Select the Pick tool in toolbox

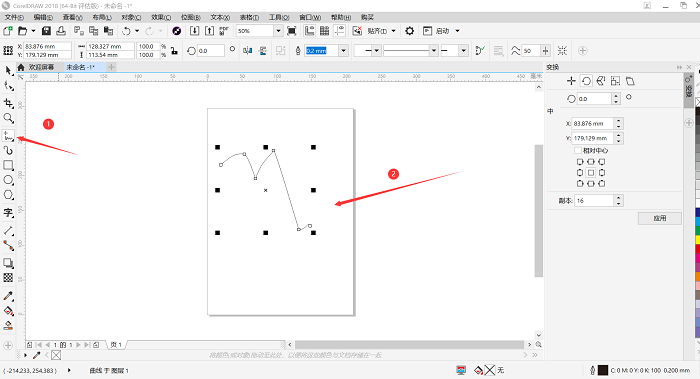[x=8, y=71]
